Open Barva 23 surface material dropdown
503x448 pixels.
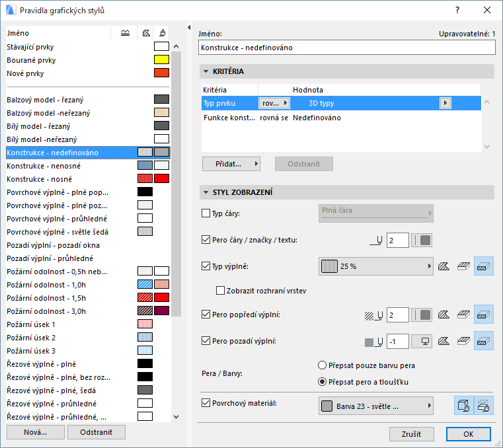(x=375, y=406)
